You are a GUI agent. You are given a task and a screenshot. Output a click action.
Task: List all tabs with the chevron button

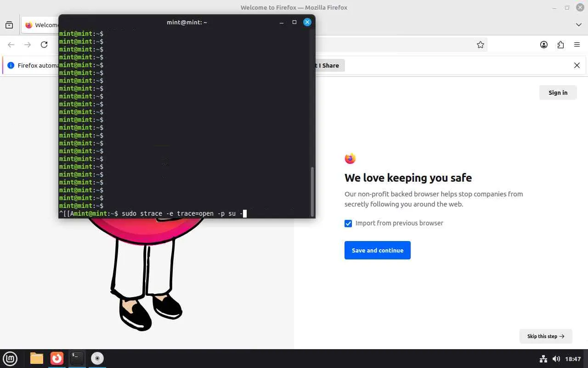point(579,25)
